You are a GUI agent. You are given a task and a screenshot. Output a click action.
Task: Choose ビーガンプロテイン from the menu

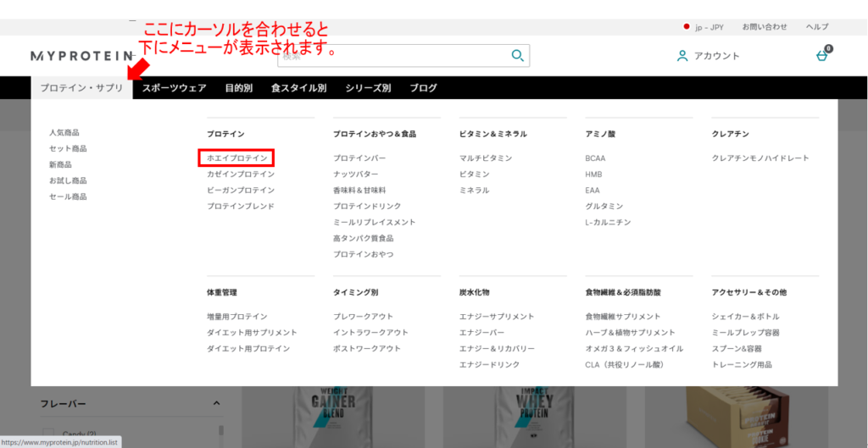pos(241,191)
